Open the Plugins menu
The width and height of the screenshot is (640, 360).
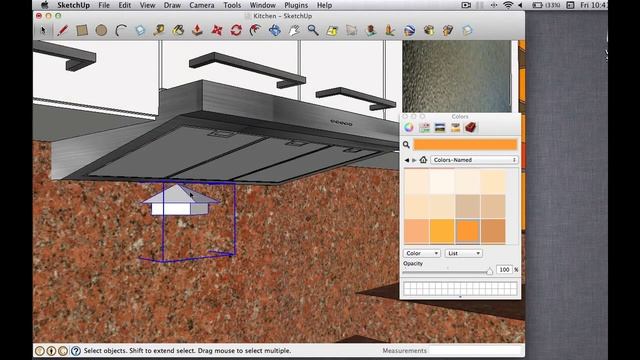(296, 5)
